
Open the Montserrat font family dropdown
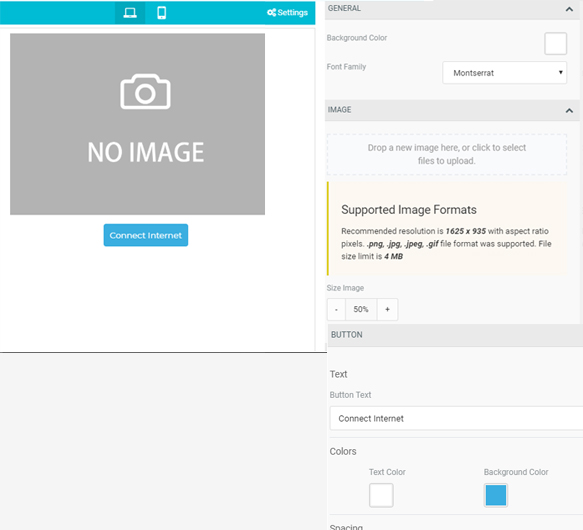[x=505, y=73]
